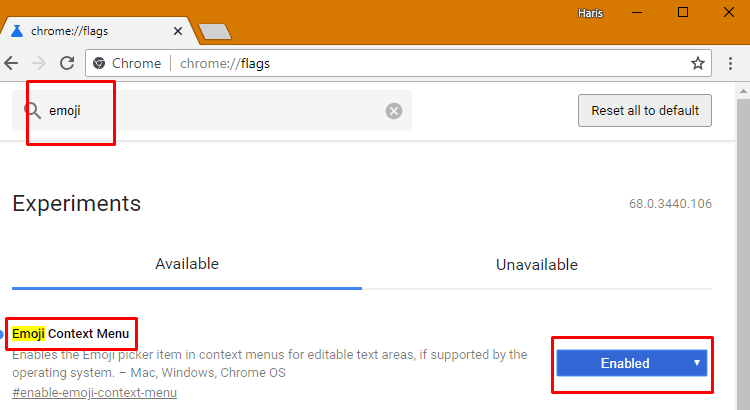Open a new tab

pyautogui.click(x=215, y=32)
